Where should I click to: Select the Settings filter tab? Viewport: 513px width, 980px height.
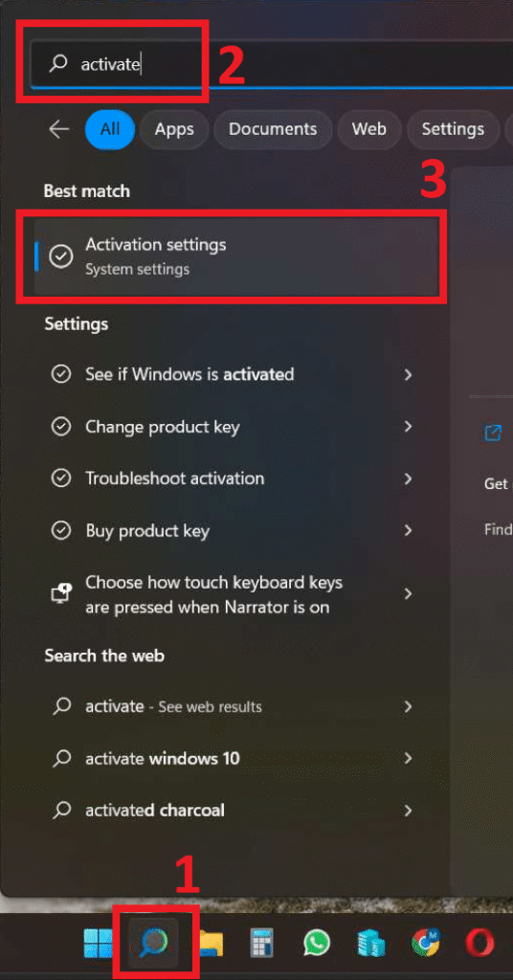[x=453, y=129]
